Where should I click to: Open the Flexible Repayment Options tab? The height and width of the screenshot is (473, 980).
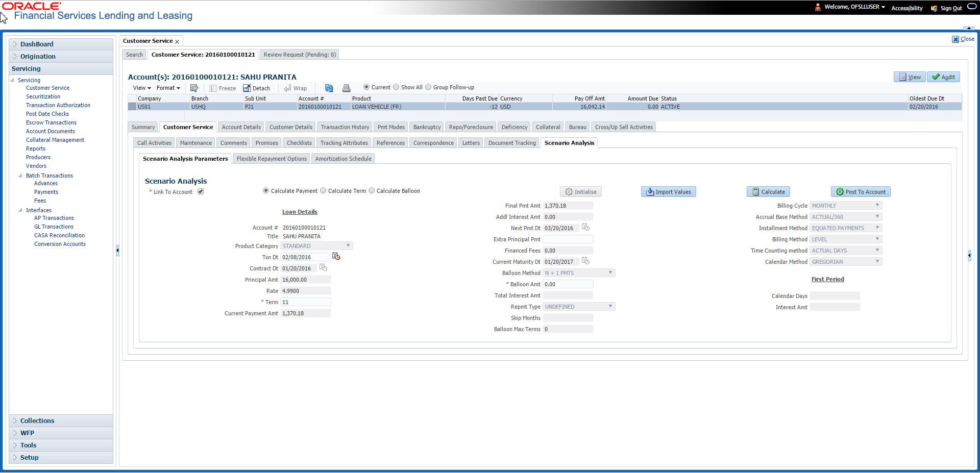[x=272, y=159]
